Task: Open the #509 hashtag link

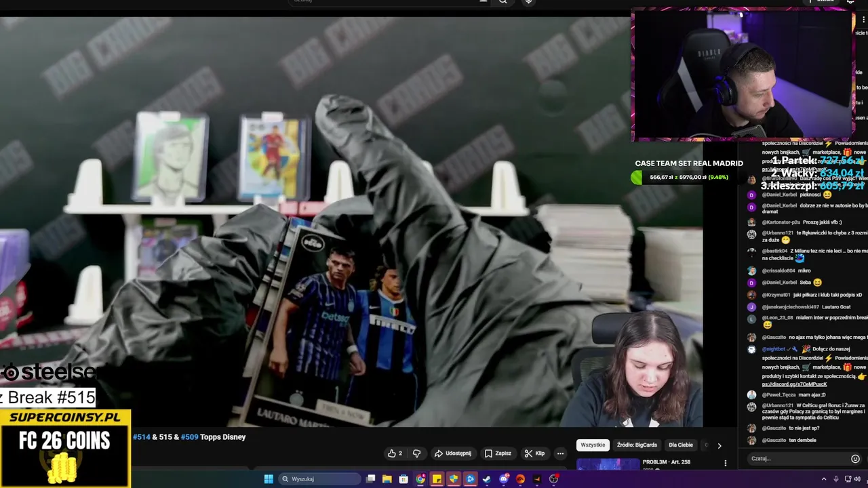Action: [x=189, y=437]
